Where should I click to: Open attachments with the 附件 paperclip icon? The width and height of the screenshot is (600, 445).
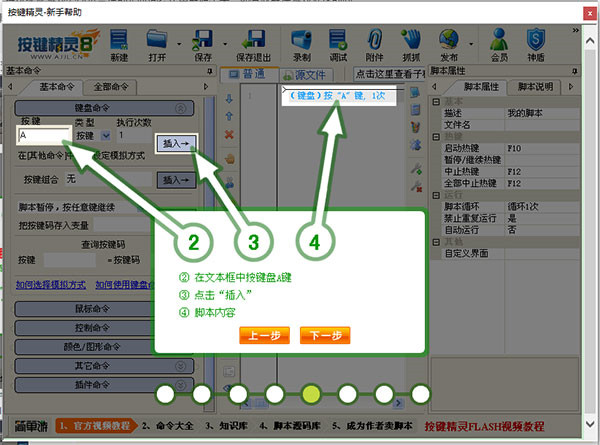(374, 45)
